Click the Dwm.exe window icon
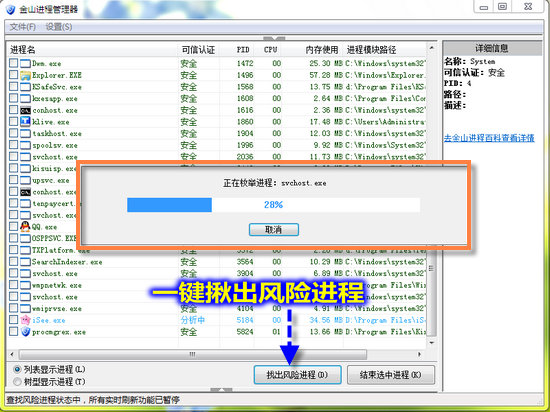Image resolution: width=550 pixels, height=412 pixels. (25, 63)
